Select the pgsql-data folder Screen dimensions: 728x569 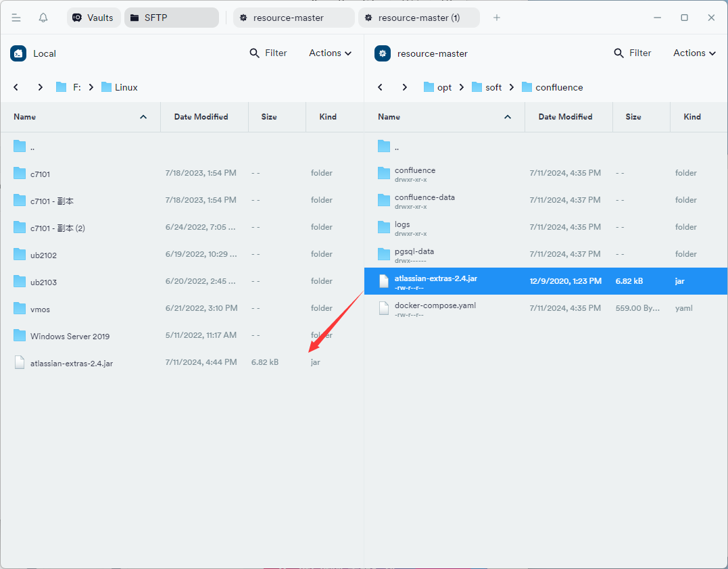(x=546, y=254)
